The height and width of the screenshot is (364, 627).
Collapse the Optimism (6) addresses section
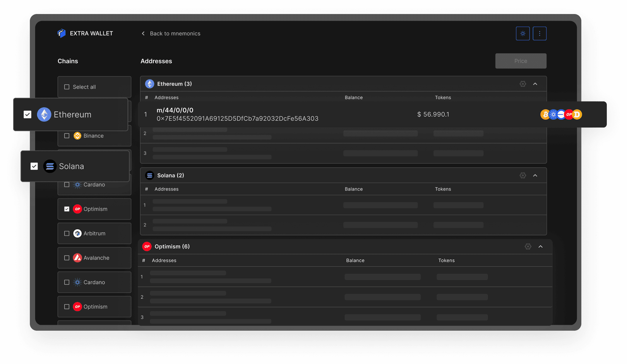[540, 246]
